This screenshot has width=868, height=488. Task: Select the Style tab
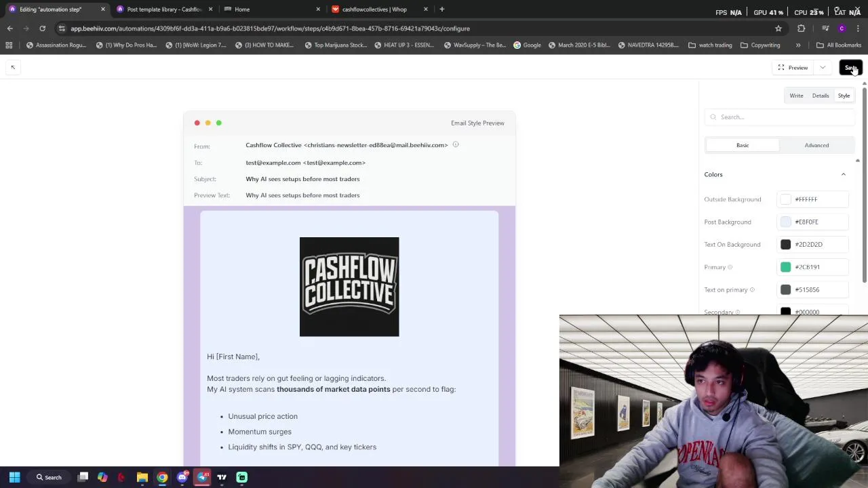pos(844,96)
